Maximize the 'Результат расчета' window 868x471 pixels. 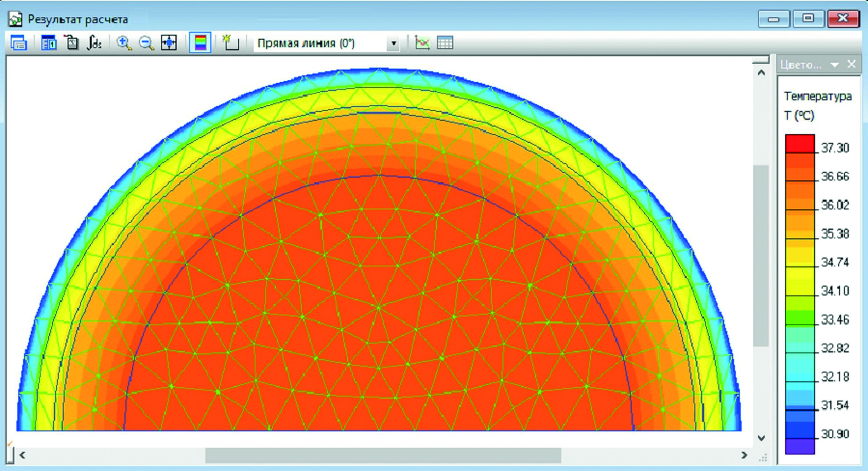[808, 19]
